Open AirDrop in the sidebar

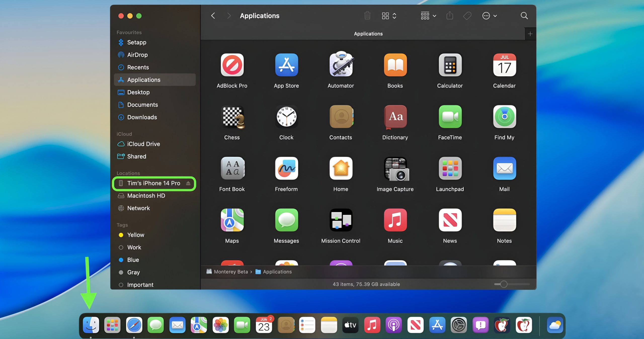tap(155, 55)
